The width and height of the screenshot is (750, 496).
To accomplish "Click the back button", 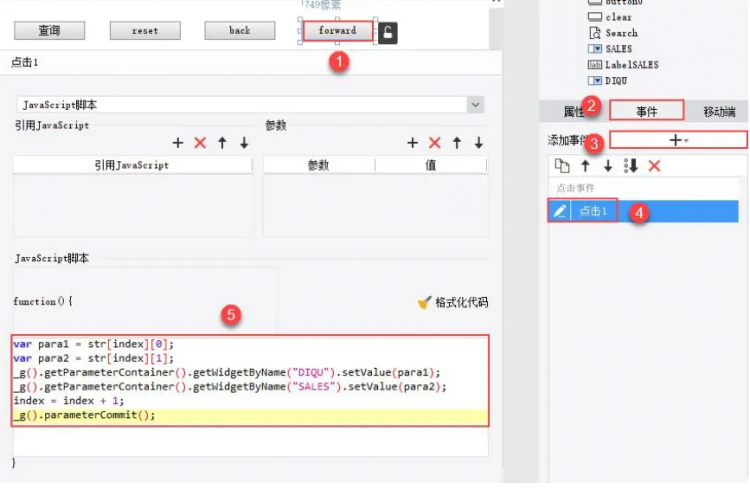I will pos(240,30).
